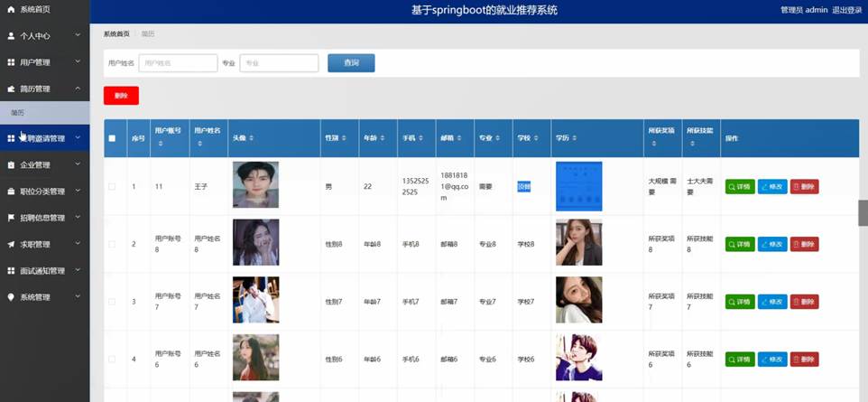Open 系统首页 in the sidebar
Viewport: 868px width, 402px height.
pyautogui.click(x=45, y=9)
